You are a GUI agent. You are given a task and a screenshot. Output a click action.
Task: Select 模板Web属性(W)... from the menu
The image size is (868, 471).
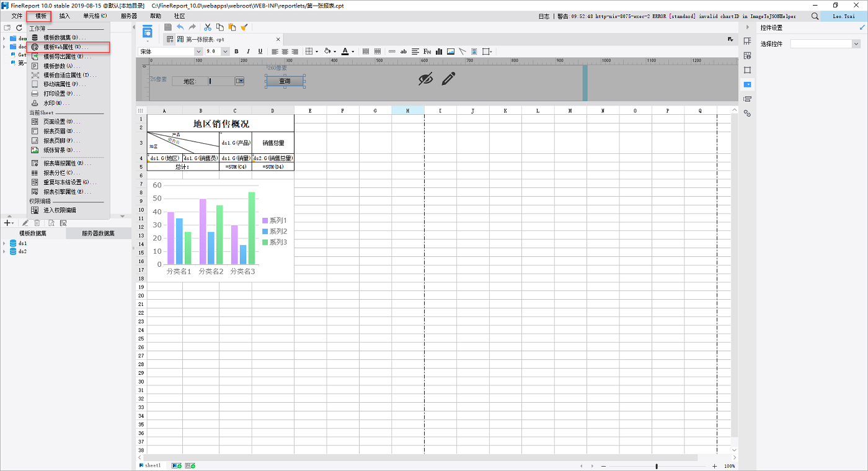pos(68,47)
